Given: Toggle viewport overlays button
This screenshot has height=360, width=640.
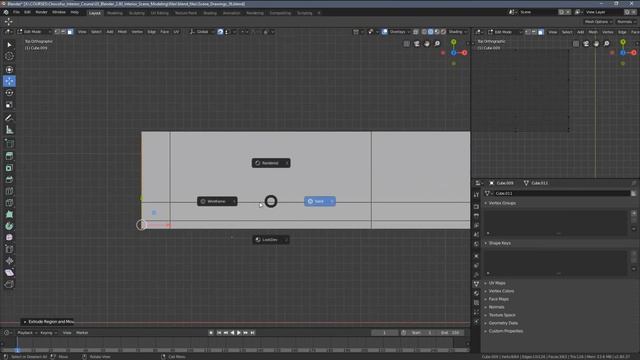Looking at the screenshot, I should tap(384, 32).
